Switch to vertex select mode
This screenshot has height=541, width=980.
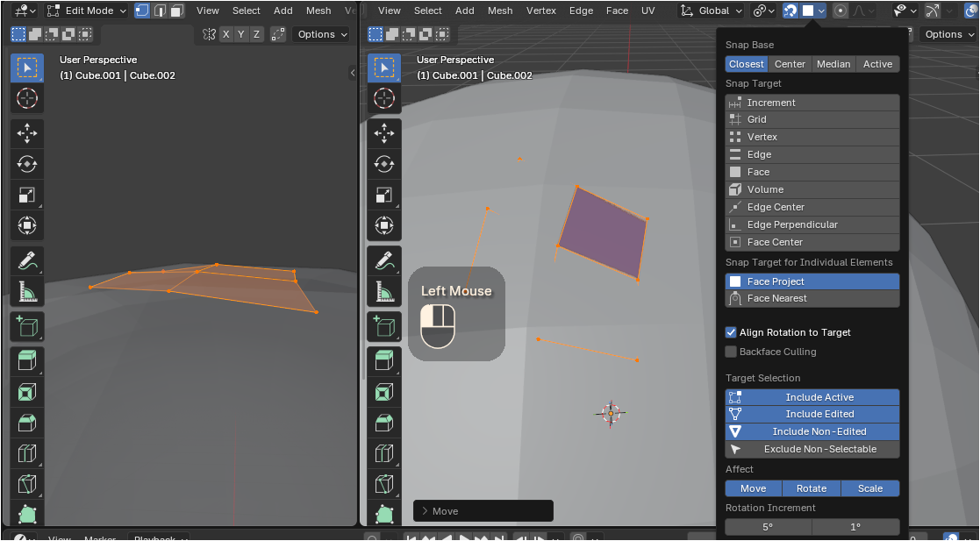(x=142, y=11)
